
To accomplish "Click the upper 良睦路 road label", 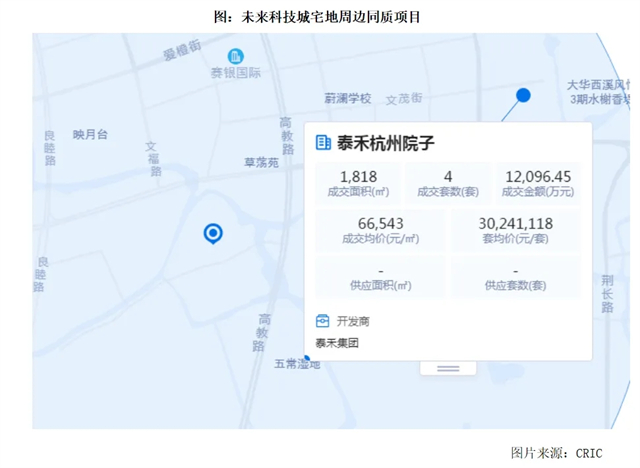I will pyautogui.click(x=50, y=148).
